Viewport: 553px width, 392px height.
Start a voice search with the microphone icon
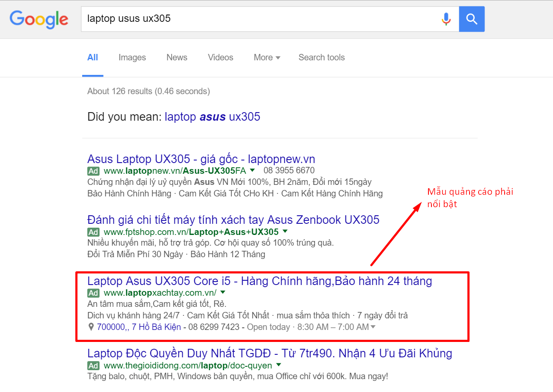[446, 19]
